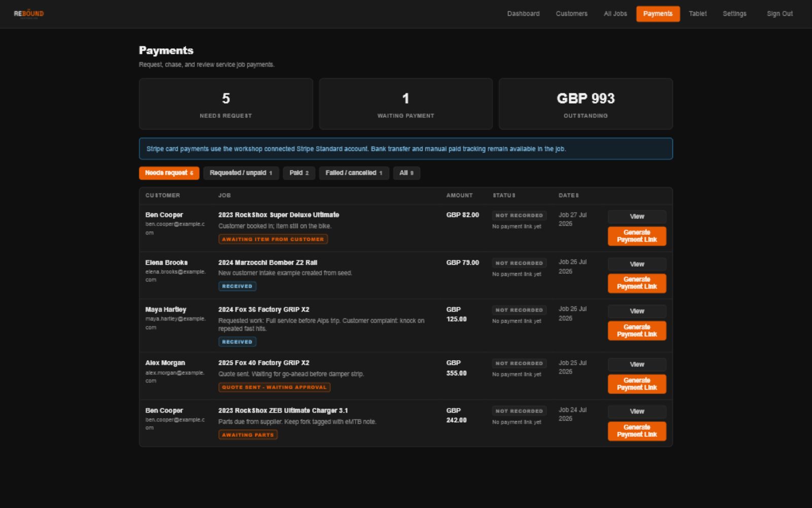812x508 pixels.
Task: Click the Customer column header
Action: 162,196
